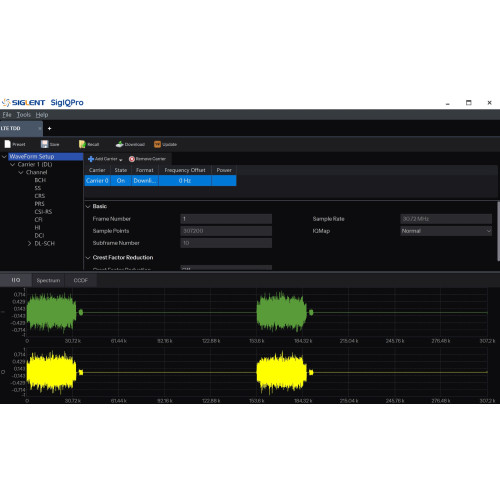The width and height of the screenshot is (500, 500).
Task: Select PRS in the channel tree
Action: 39,204
